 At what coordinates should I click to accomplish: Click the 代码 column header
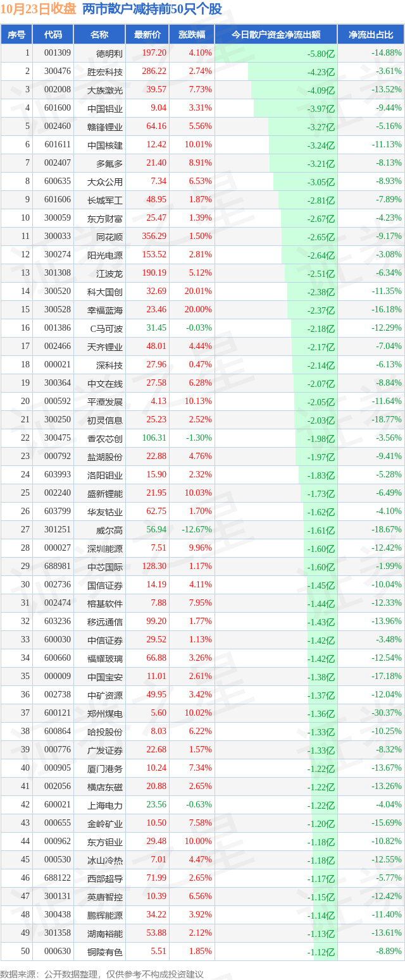tap(53, 35)
